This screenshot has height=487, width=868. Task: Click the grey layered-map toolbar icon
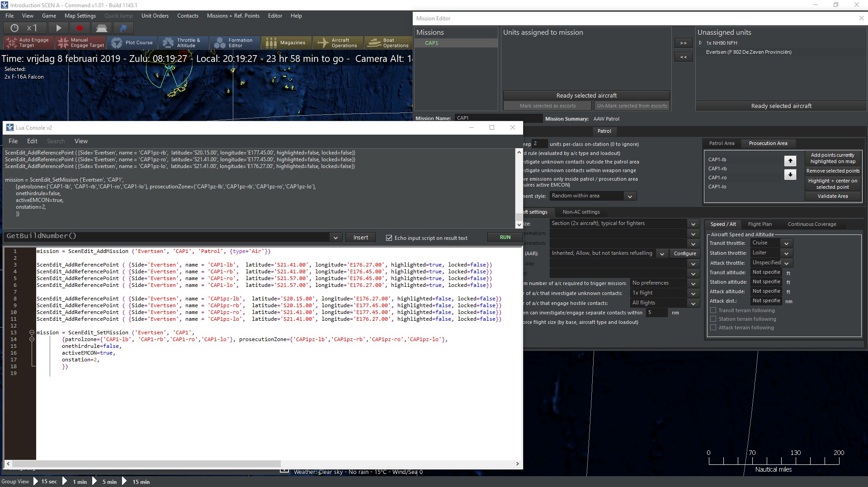point(102,28)
